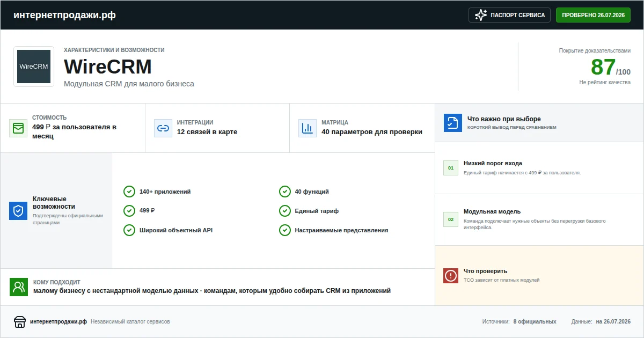
Task: Click the Покрытие доказательствами label
Action: [x=595, y=50]
